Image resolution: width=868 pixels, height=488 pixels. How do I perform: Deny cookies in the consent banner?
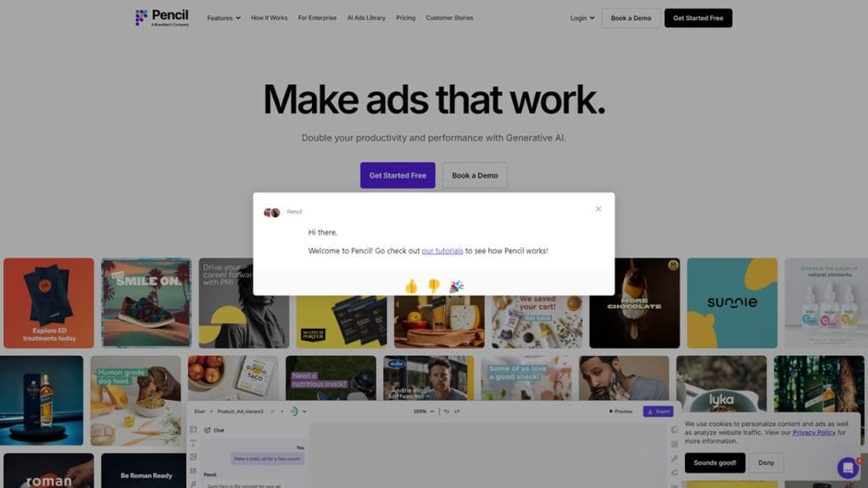766,463
